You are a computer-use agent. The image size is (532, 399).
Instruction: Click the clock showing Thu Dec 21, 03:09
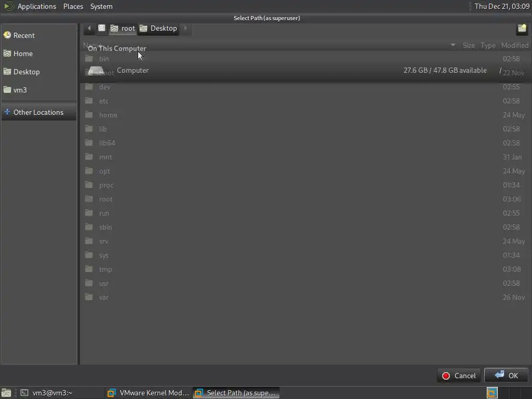(502, 6)
